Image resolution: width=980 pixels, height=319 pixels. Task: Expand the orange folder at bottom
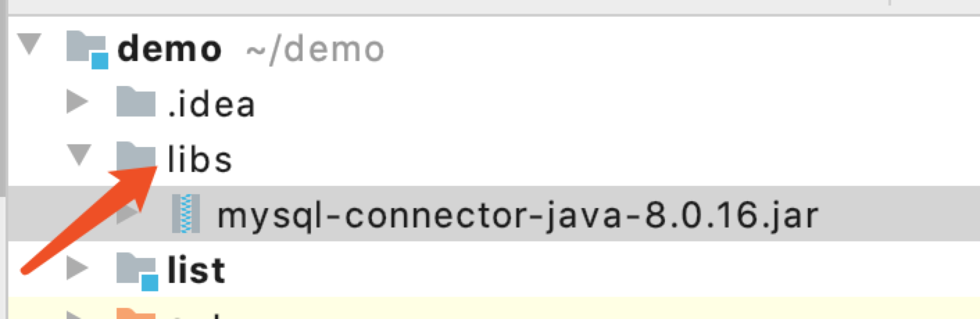(78, 316)
